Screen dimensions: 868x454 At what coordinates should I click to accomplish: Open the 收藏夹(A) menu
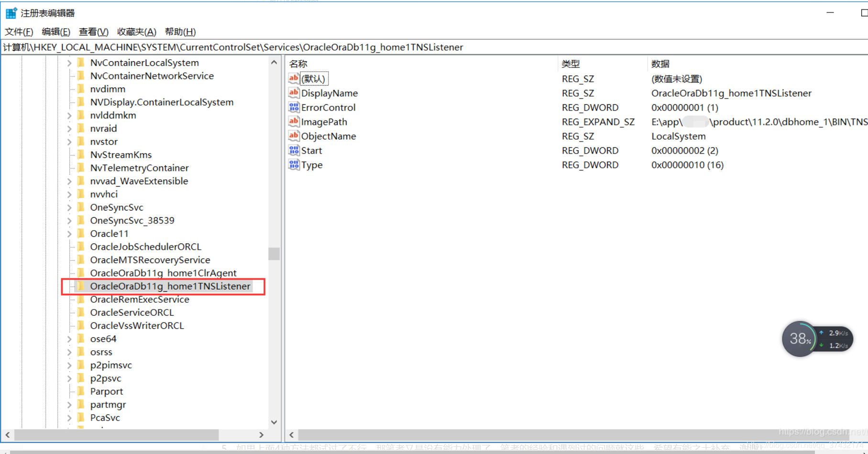pos(136,32)
